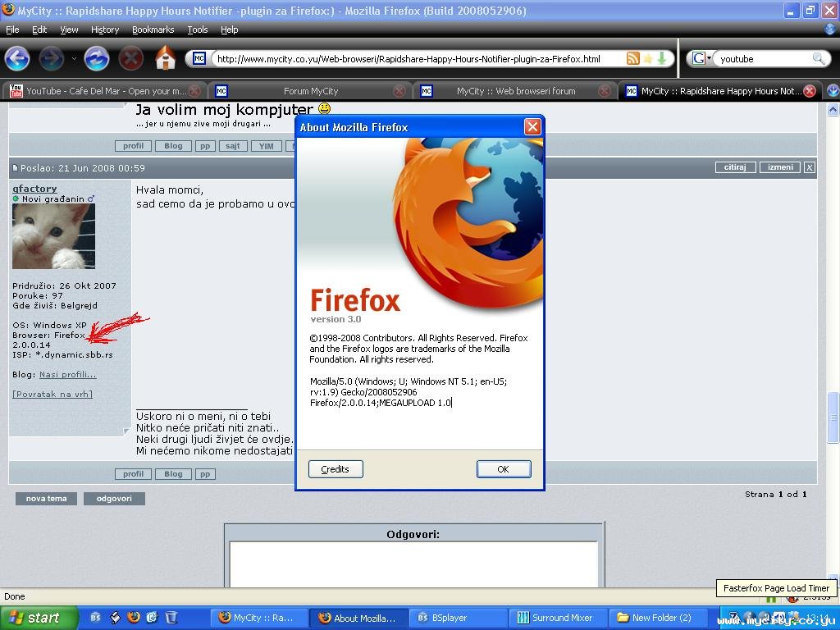Switch to the Surround Mixer taskbar item
Viewport: 840px width, 630px height.
(x=557, y=618)
